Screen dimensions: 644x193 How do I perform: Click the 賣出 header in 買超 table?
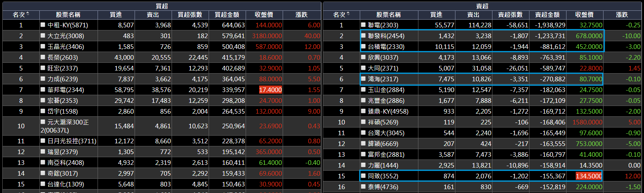(x=153, y=15)
